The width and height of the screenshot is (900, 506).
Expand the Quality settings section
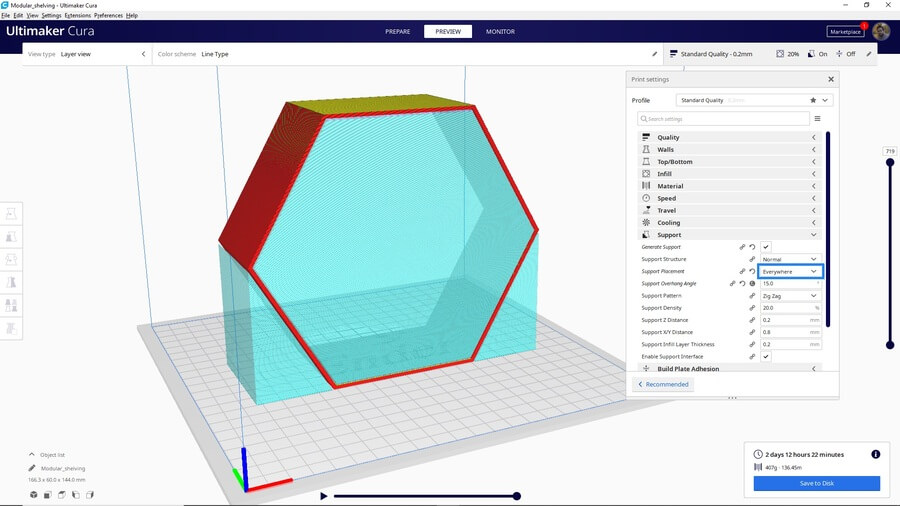pos(729,137)
